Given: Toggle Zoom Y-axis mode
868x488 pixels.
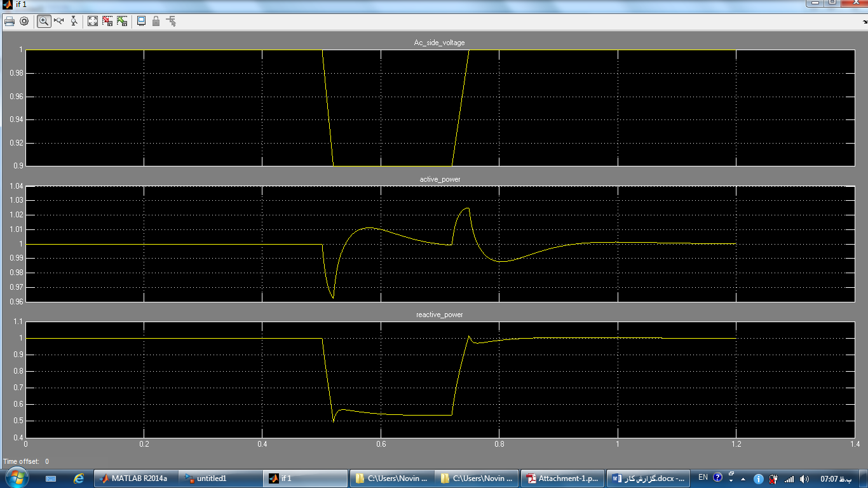Looking at the screenshot, I should point(74,21).
